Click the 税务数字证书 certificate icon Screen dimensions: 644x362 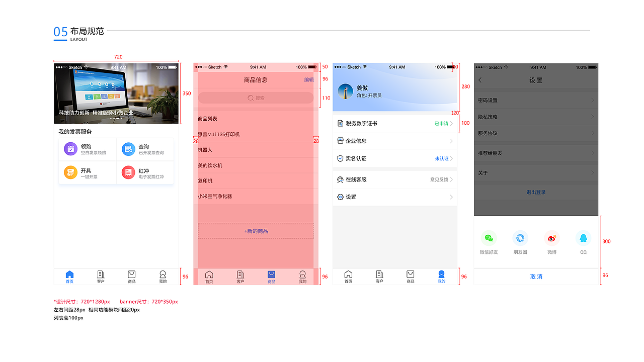point(339,123)
